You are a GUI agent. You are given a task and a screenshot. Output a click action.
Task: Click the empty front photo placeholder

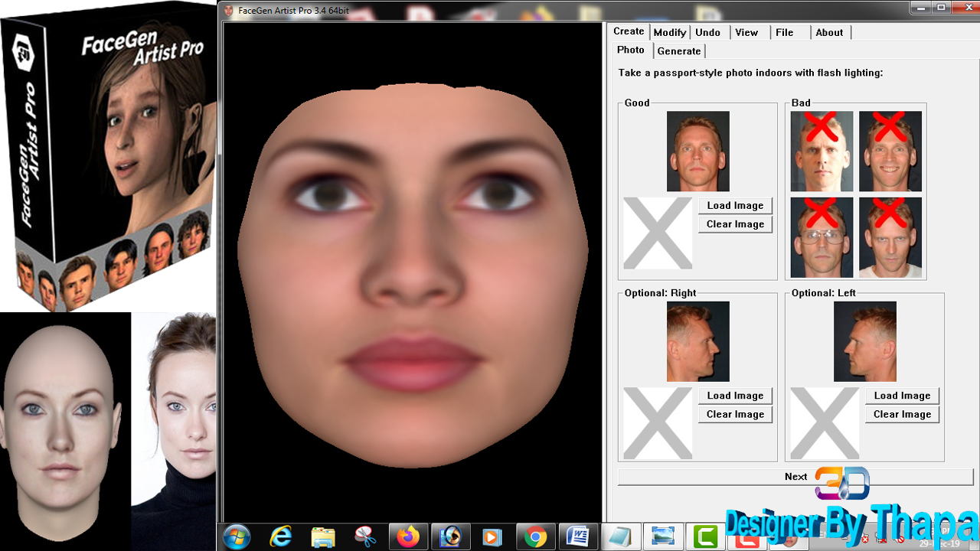658,233
